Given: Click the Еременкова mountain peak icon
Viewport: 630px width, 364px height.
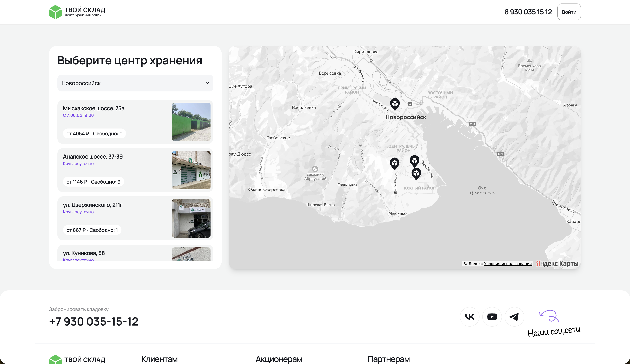Looking at the screenshot, I should 529,60.
